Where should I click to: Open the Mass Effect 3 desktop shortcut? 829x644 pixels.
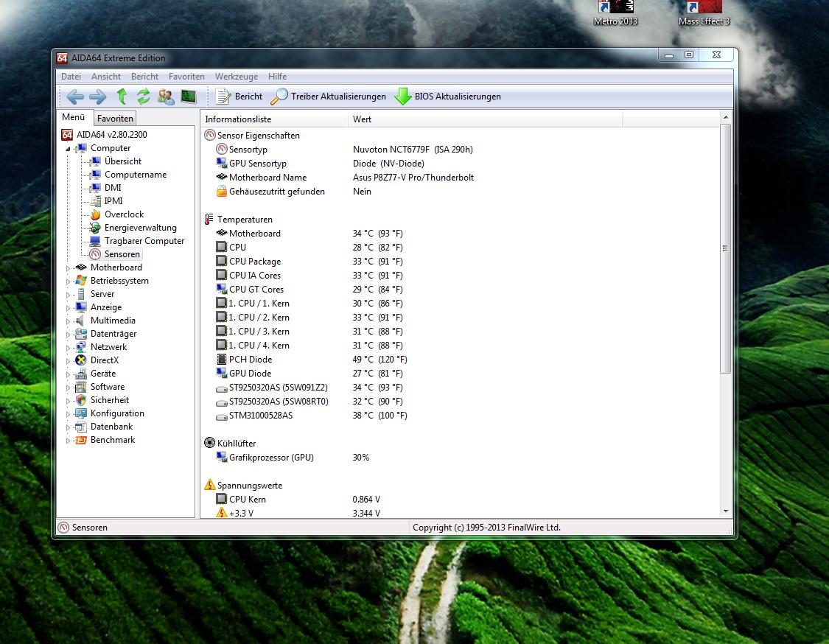pos(703,13)
